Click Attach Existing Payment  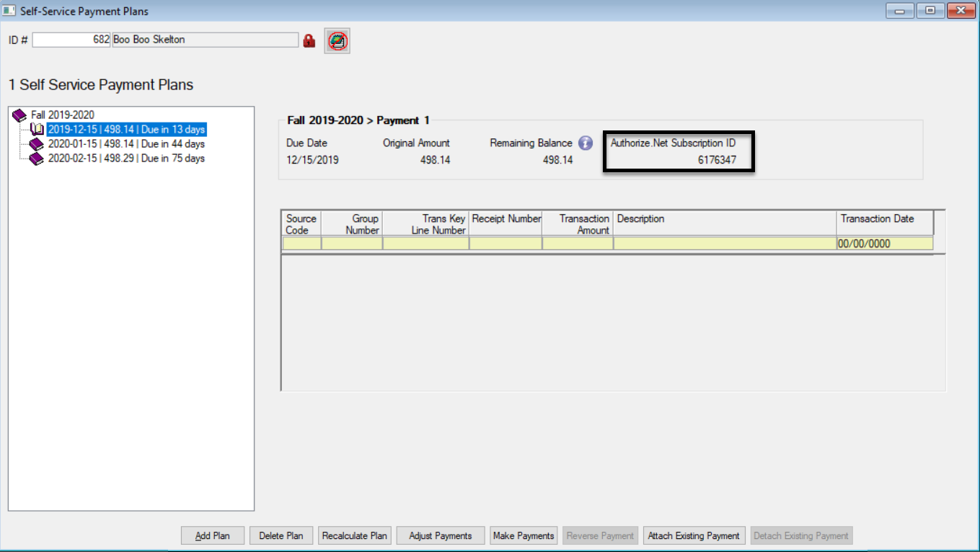point(694,535)
